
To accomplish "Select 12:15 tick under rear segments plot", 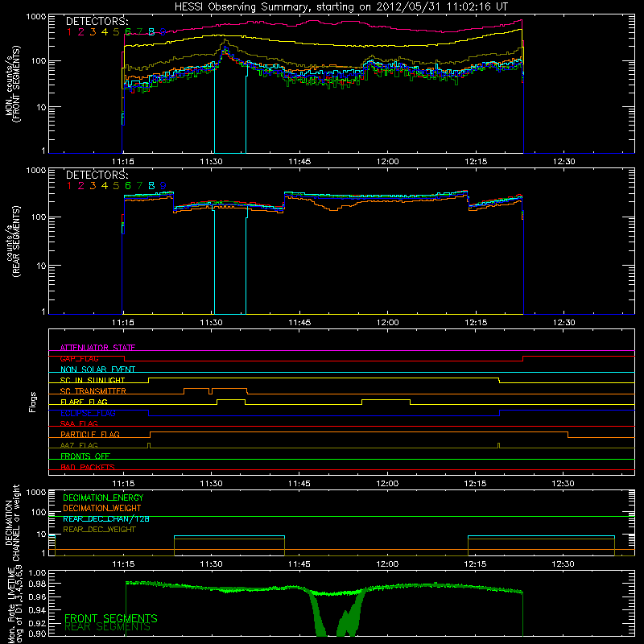I will [476, 323].
